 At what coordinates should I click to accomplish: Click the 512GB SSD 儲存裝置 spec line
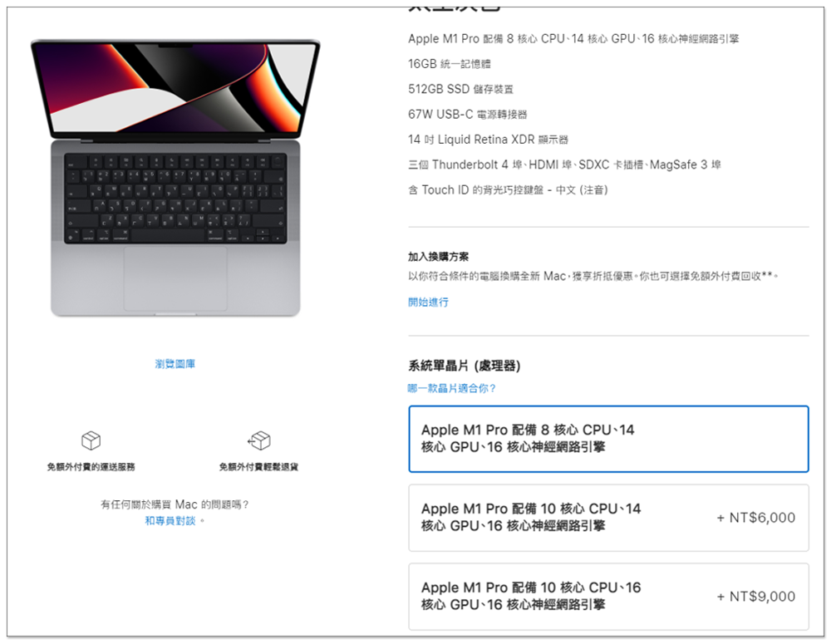pos(460,89)
